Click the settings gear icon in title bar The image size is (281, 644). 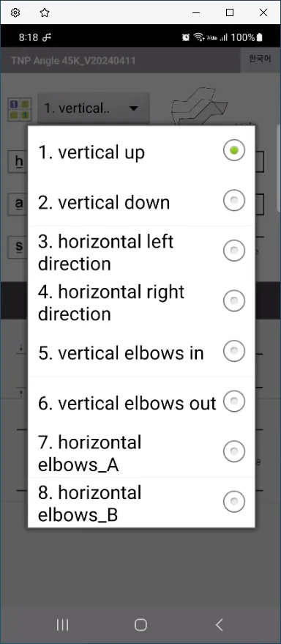pyautogui.click(x=15, y=12)
